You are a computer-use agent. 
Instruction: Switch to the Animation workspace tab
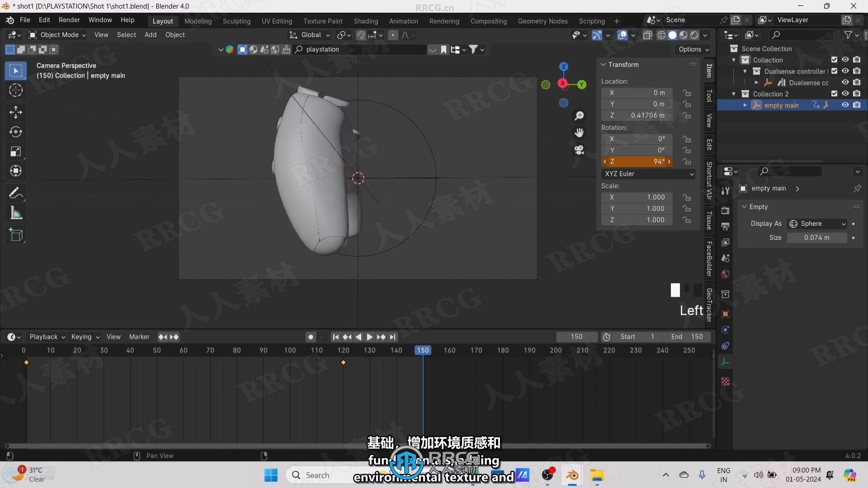pos(403,21)
